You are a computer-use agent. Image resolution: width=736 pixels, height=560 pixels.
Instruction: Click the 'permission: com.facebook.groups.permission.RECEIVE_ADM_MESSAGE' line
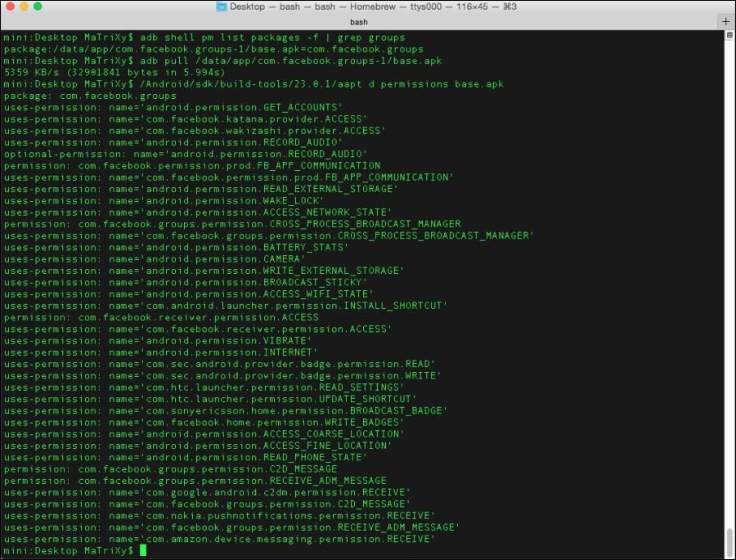coord(195,482)
